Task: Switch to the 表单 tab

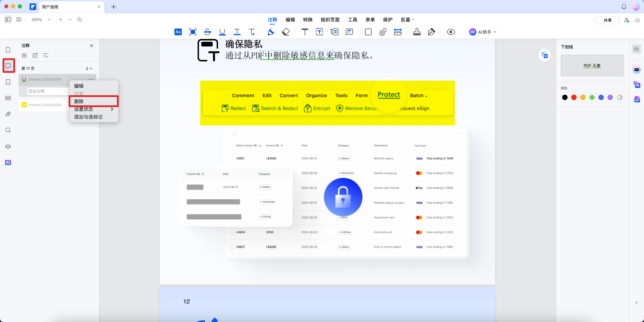Action: tap(370, 20)
